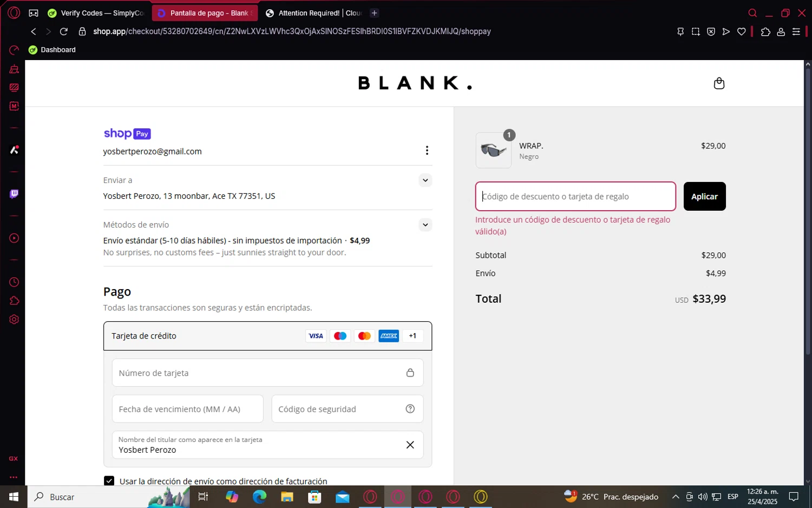Screen dimensions: 812x508
Task: Expand the Métodos de envío section
Action: tap(425, 225)
